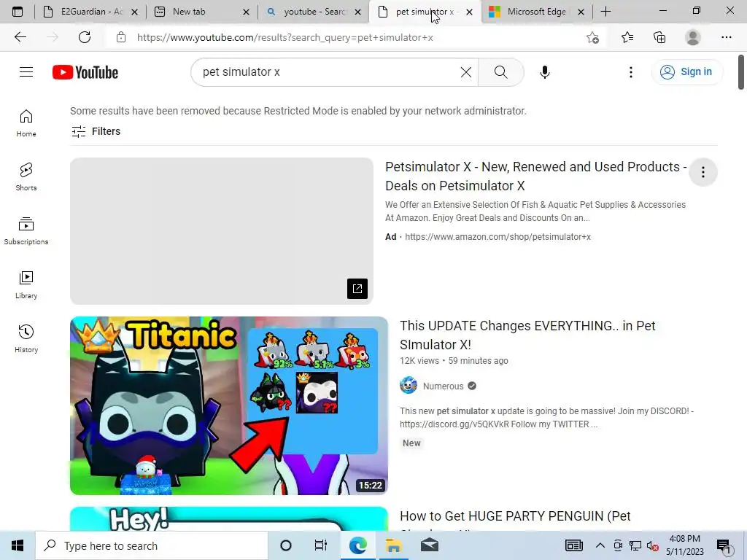Show hidden system tray icons
Viewport: 747px width, 560px height.
(x=600, y=545)
